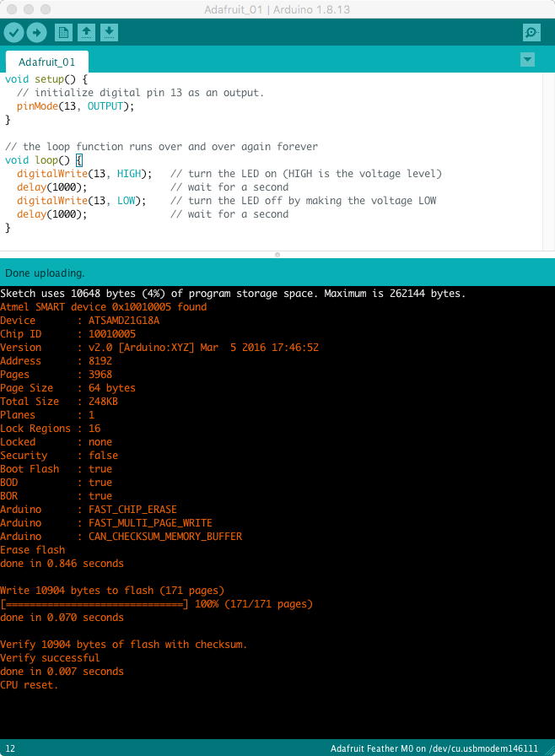Click the 'void setup() {' code line
Screen dimensions: 555x756
coord(46,79)
